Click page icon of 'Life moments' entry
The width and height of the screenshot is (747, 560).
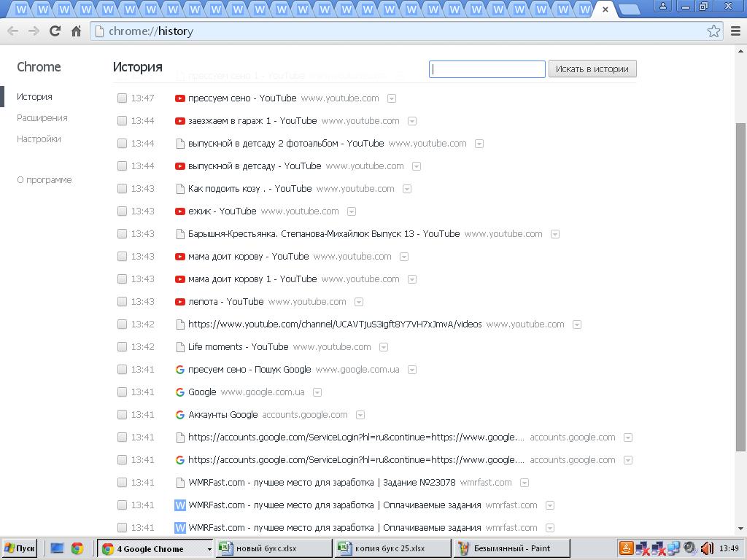click(x=180, y=347)
